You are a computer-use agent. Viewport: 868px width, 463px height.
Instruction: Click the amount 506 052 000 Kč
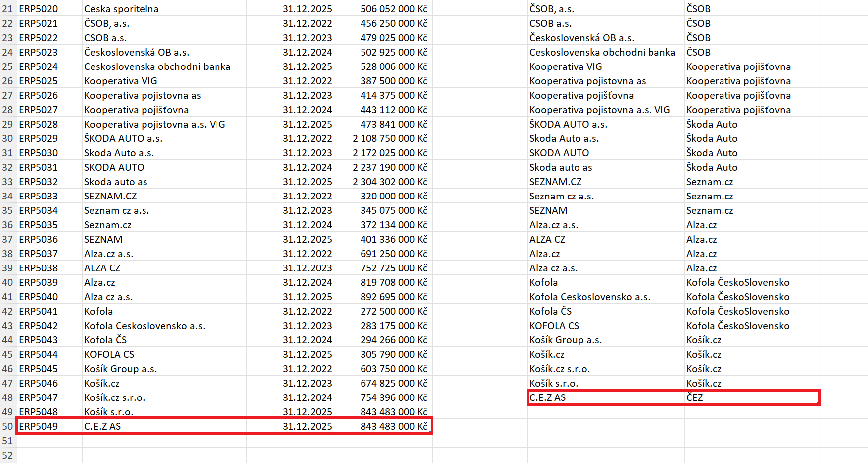click(393, 9)
